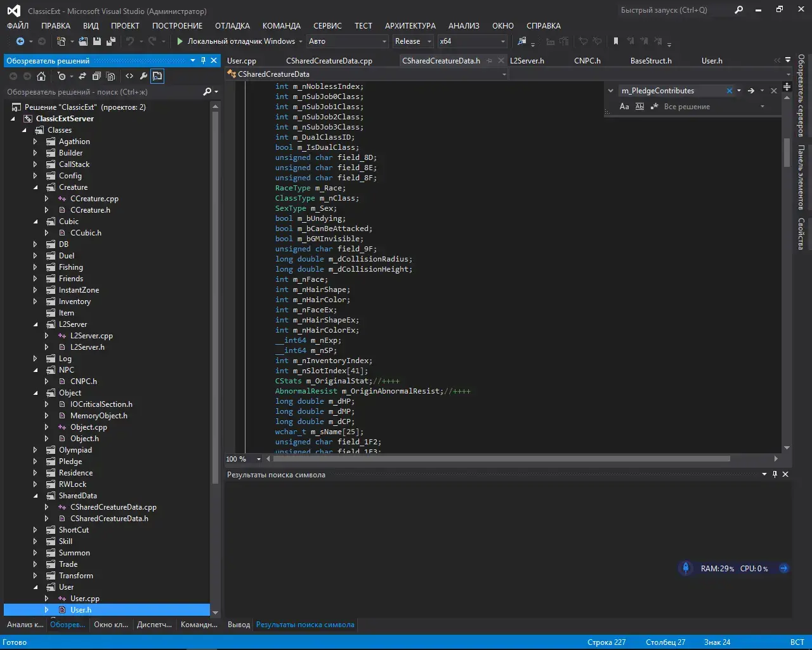Click the Save toolbar icon

point(97,41)
